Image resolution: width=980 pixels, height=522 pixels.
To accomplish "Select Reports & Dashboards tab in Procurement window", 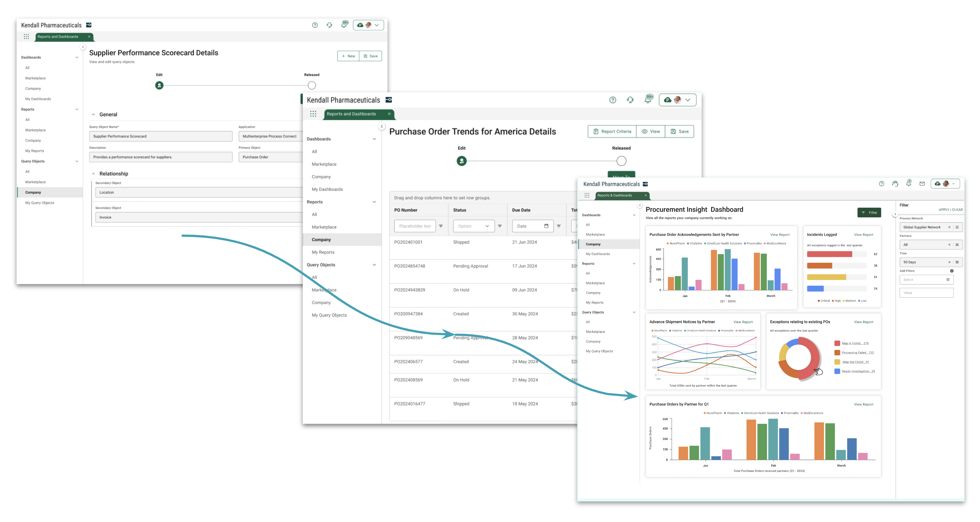I will pyautogui.click(x=614, y=196).
